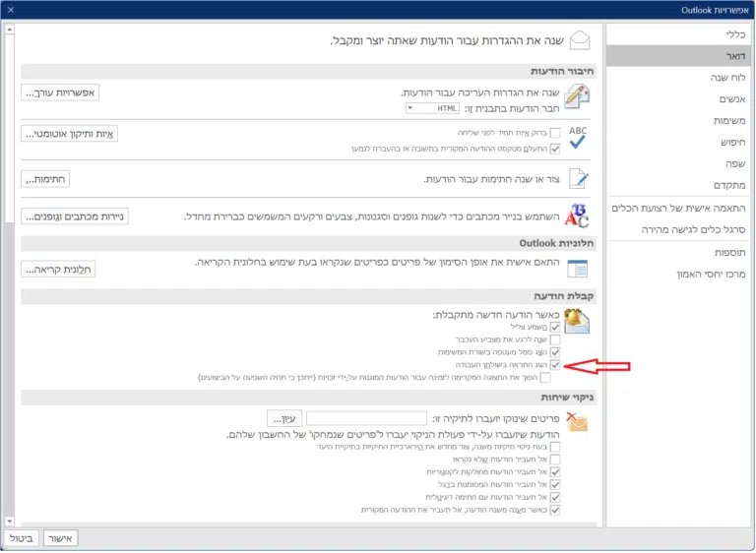Click the אפשרויות עורך button
This screenshot has width=756, height=553.
[60, 92]
